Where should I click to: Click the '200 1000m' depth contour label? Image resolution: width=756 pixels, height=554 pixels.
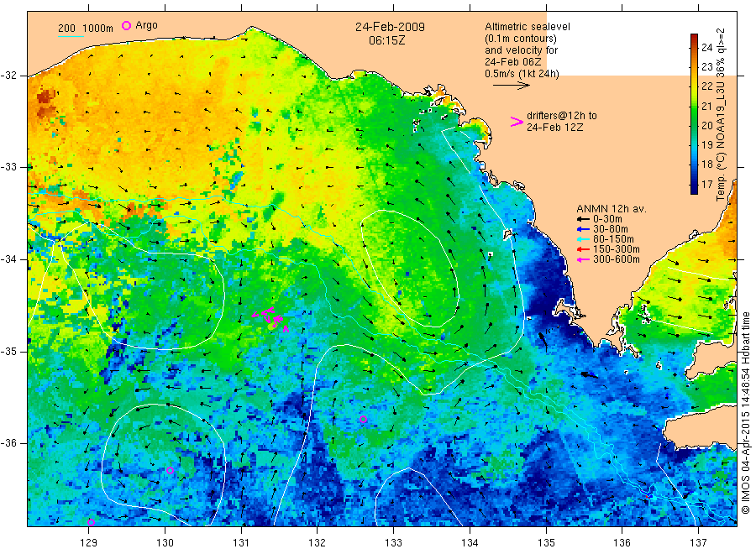coord(86,29)
